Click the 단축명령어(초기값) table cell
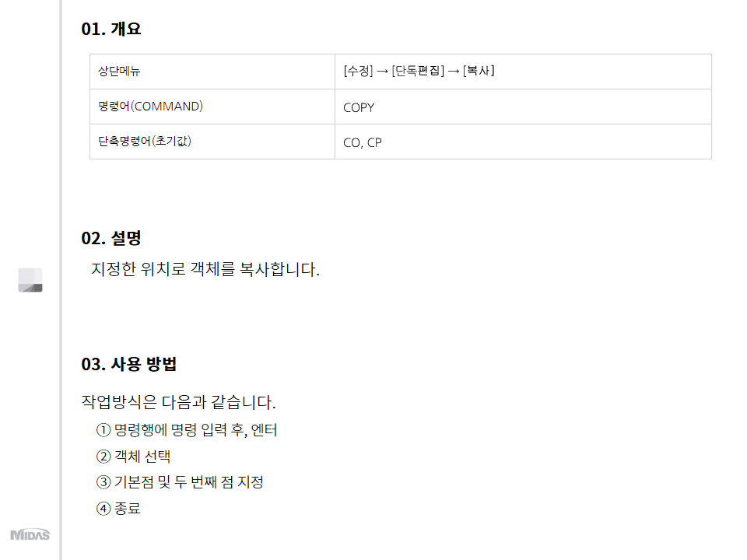The image size is (747, 560). click(x=212, y=142)
